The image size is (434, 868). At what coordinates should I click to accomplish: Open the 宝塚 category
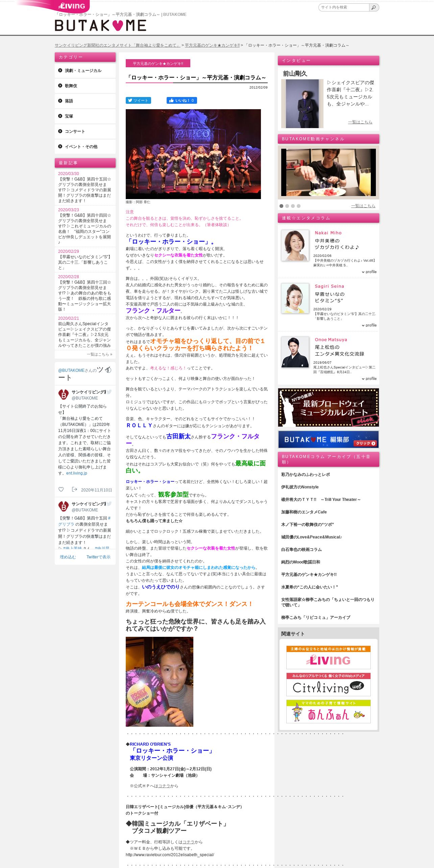pos(85,116)
